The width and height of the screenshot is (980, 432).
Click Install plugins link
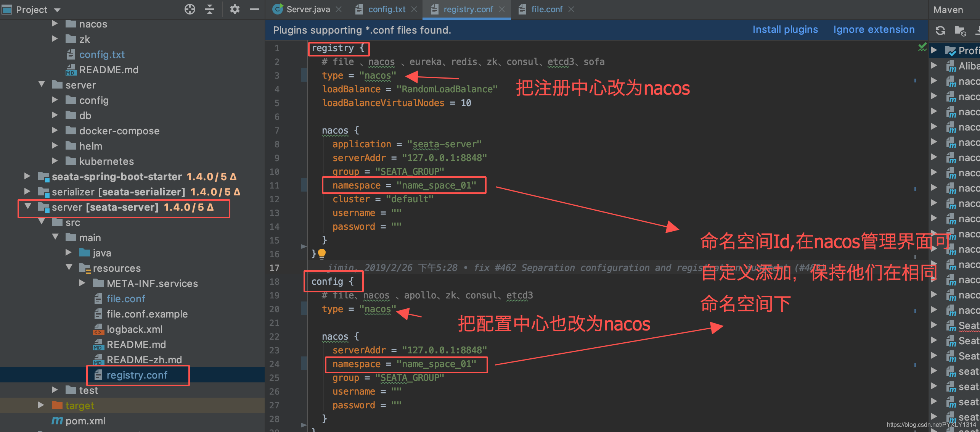[x=785, y=29]
